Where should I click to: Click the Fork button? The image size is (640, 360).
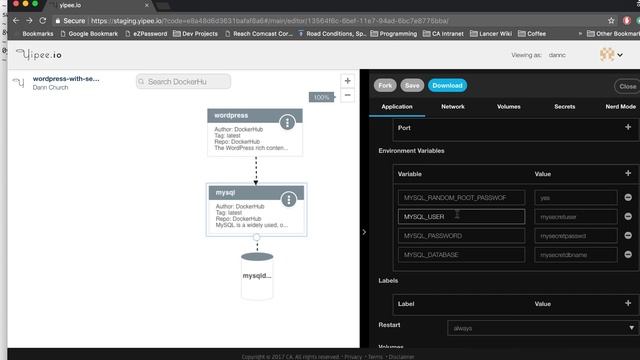385,85
